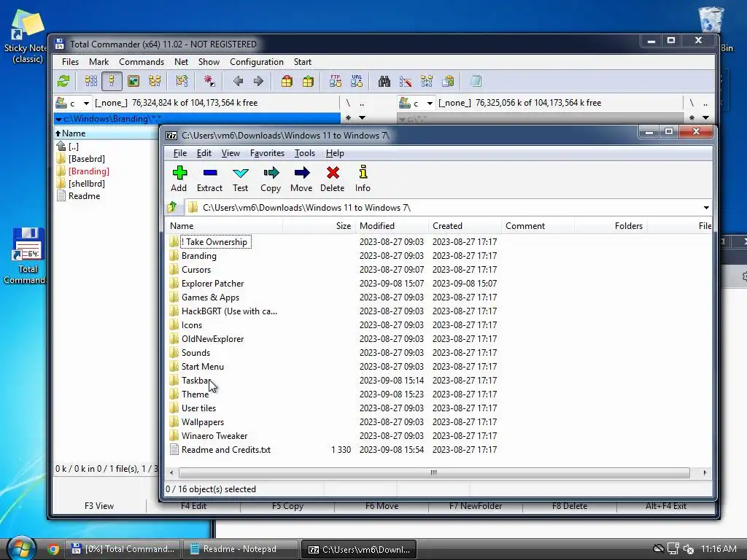The height and width of the screenshot is (560, 747).
Task: Open Total Commander Configuration menu
Action: (256, 62)
